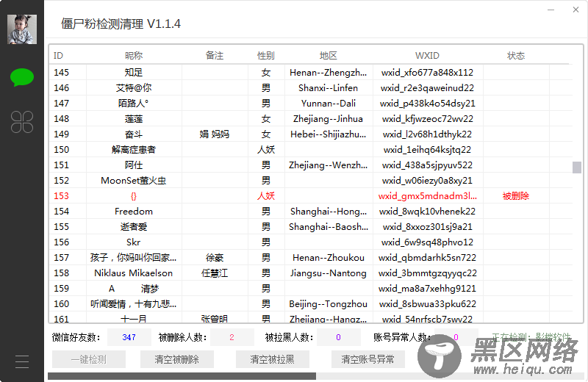This screenshot has width=588, height=382.
Task: Click the ID cell 160
Action: click(61, 303)
